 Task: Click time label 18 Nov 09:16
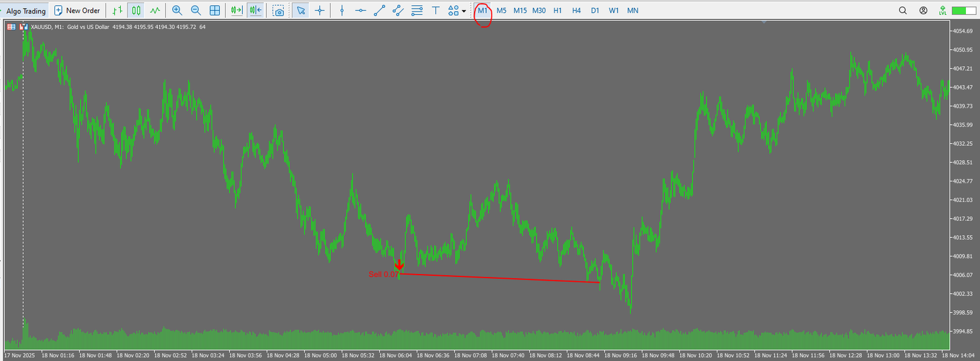click(620, 355)
